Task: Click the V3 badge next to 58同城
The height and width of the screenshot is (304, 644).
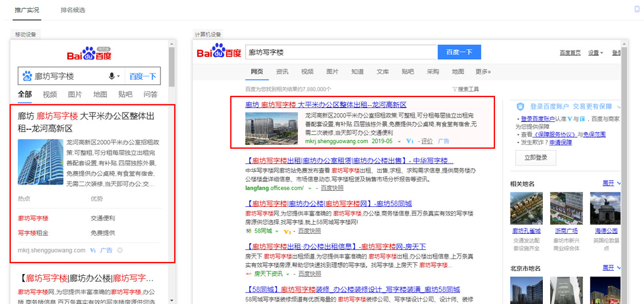Action: 287,232
